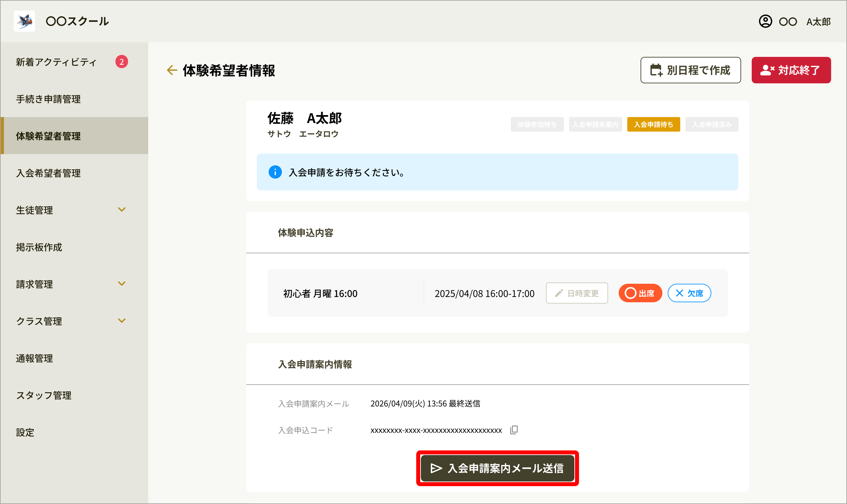Image resolution: width=847 pixels, height=504 pixels.
Task: Click the 入会申請をお待ちください notice text
Action: point(347,173)
